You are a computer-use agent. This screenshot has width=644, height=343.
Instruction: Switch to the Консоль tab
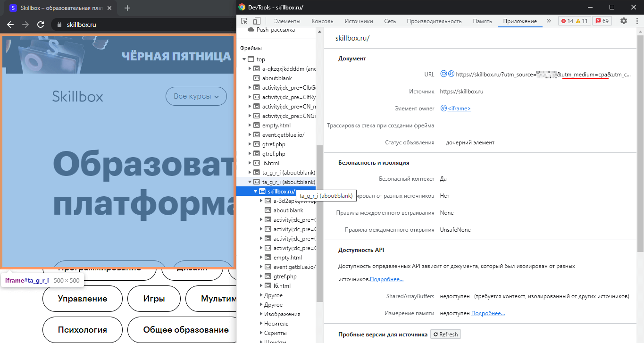[322, 21]
